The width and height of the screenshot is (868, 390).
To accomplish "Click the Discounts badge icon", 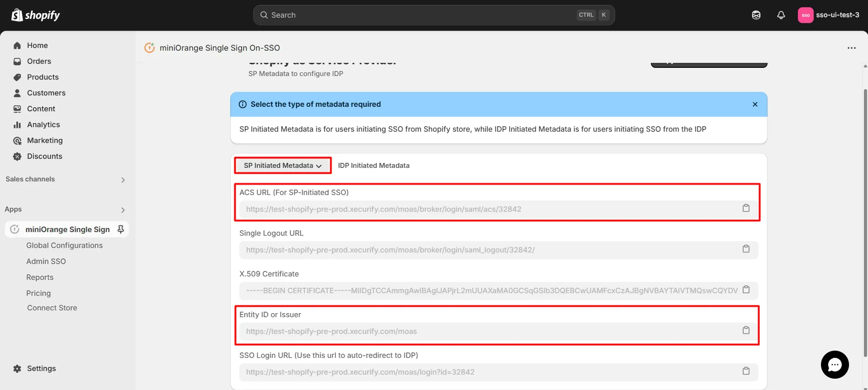I will [x=17, y=157].
